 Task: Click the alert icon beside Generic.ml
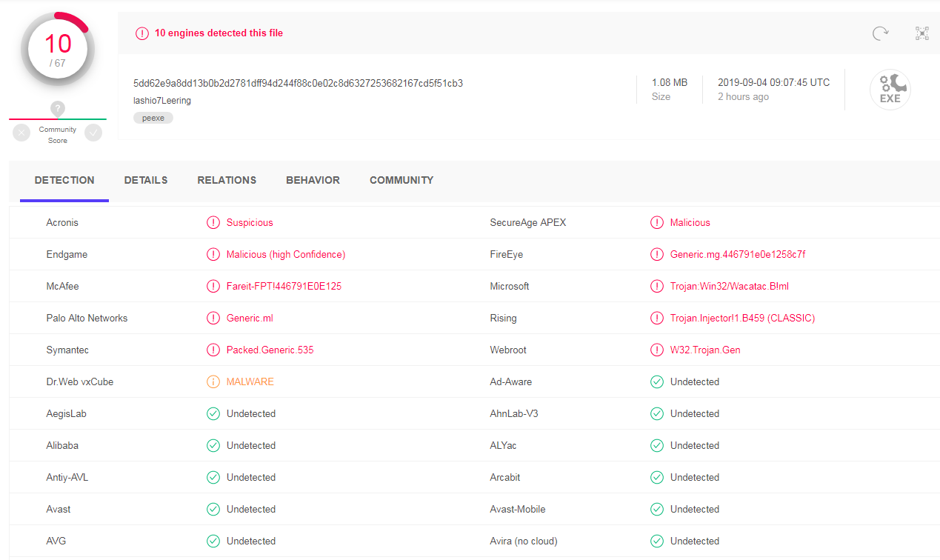pos(213,318)
